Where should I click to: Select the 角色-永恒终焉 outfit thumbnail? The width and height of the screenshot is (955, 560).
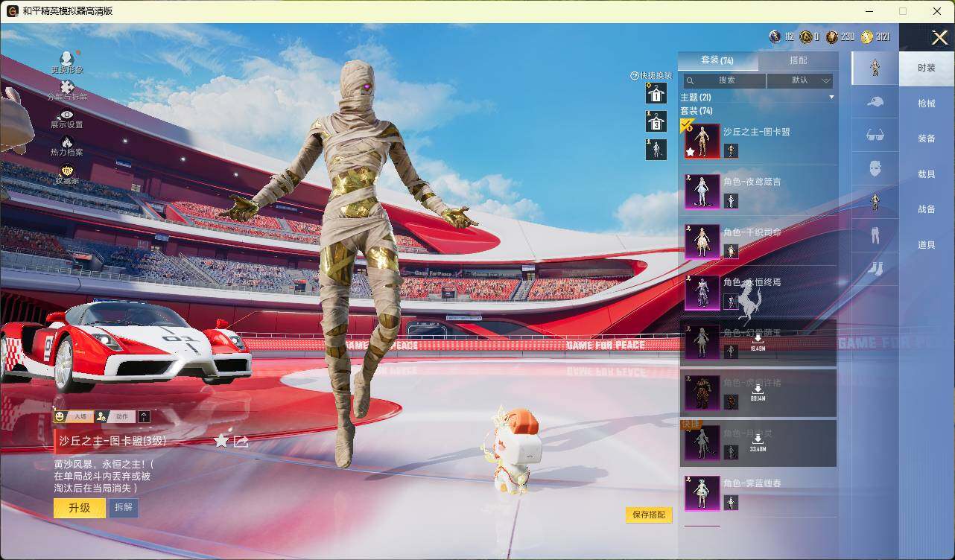click(702, 292)
